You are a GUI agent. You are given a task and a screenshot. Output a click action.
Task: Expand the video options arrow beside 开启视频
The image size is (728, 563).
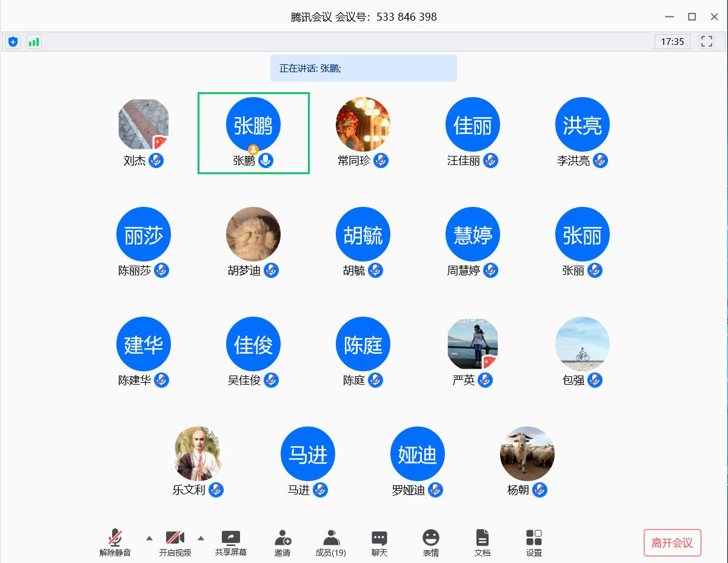coord(201,538)
